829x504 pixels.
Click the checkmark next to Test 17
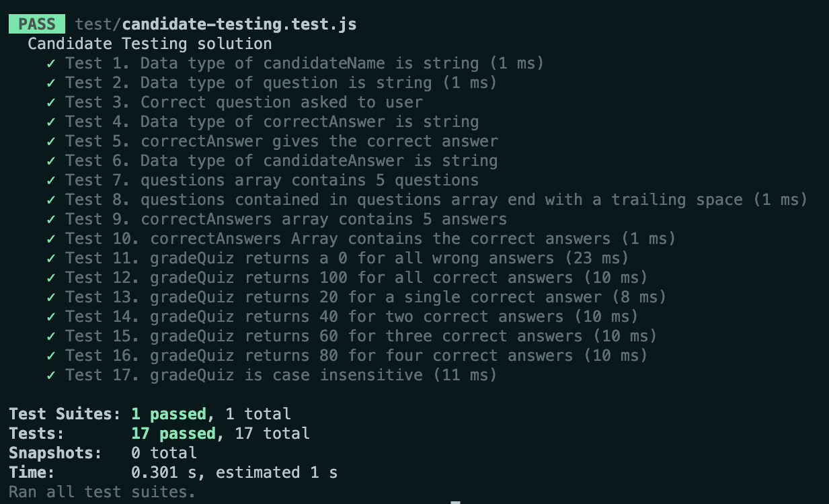click(51, 376)
